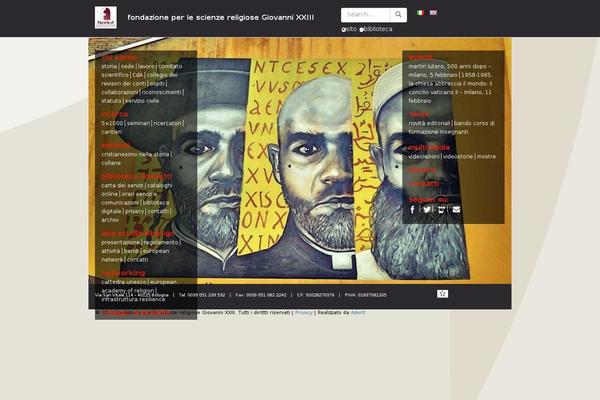Open the 'alta scuola' menu heading

tap(138, 233)
